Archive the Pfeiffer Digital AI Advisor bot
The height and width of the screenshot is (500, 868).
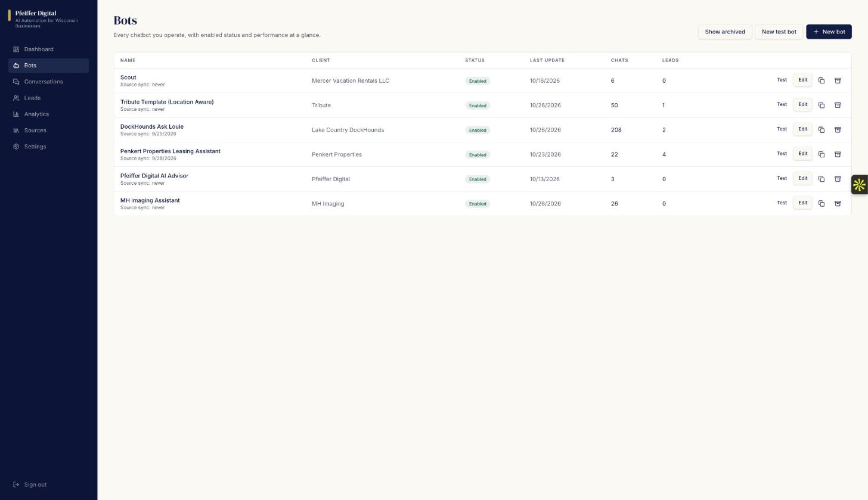click(x=838, y=179)
